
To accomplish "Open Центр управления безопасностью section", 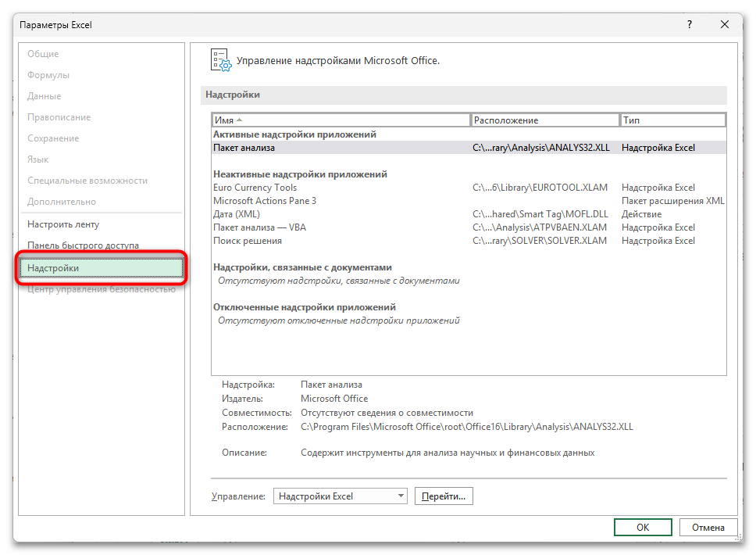I will tap(102, 289).
